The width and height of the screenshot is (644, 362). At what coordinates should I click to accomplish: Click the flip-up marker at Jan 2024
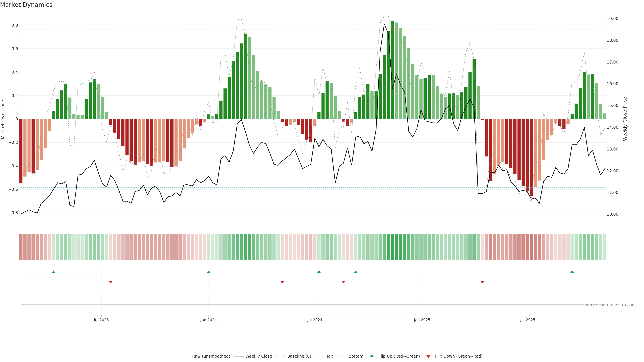point(209,272)
